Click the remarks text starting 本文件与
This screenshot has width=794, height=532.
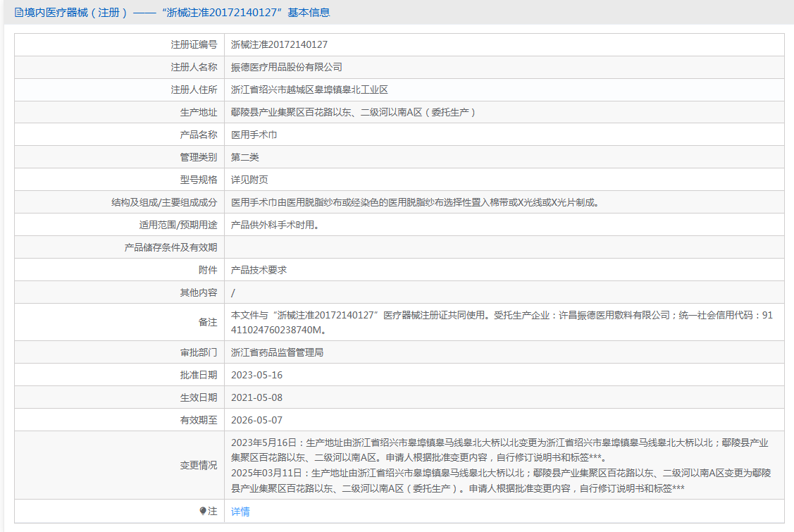(x=502, y=322)
